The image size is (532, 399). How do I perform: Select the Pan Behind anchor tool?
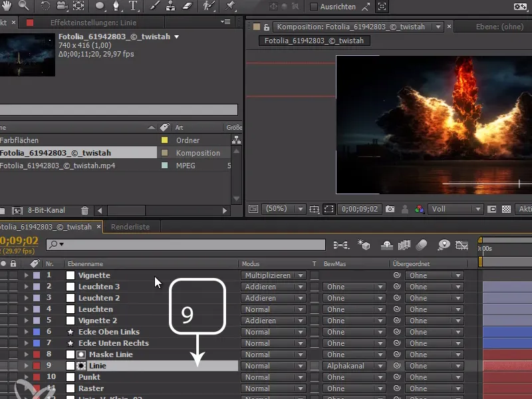tap(78, 6)
